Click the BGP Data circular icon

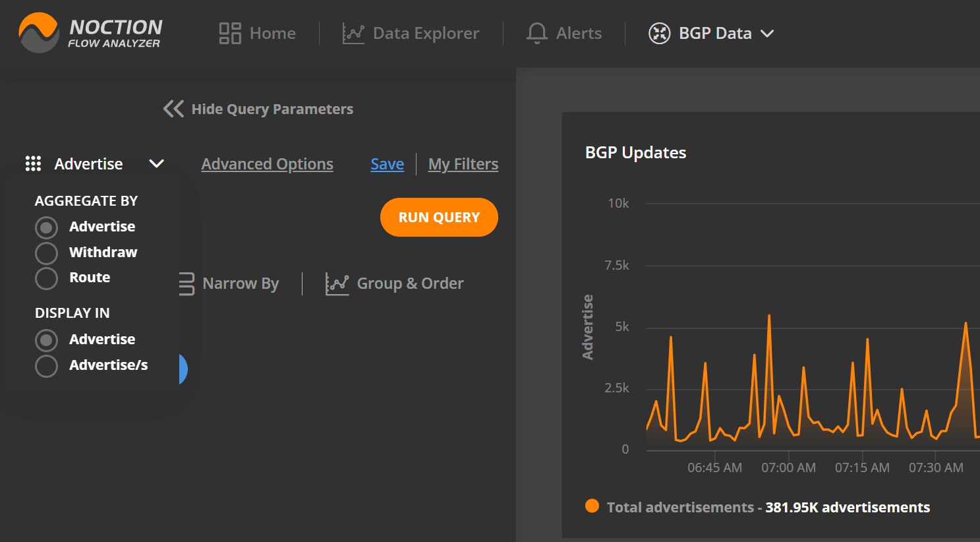click(660, 33)
